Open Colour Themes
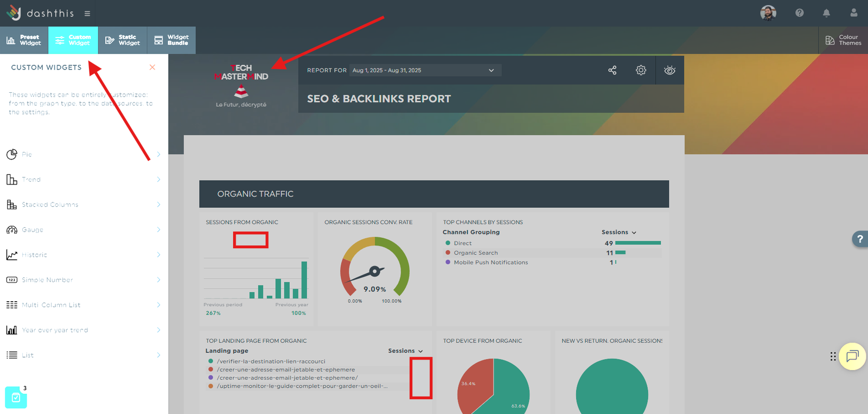Screen dimensions: 868x414 (843, 40)
